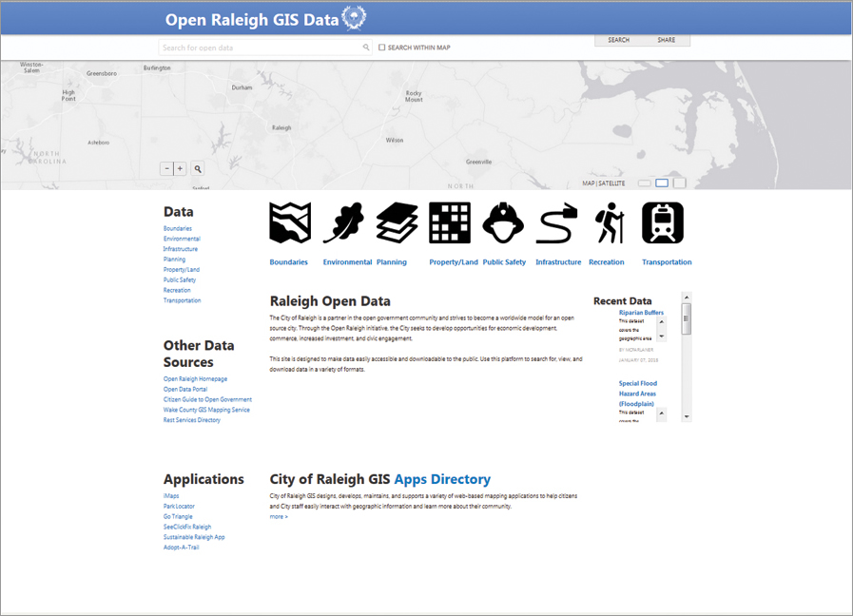The width and height of the screenshot is (853, 616).
Task: Click the City of Raleigh seal logo
Action: [354, 17]
